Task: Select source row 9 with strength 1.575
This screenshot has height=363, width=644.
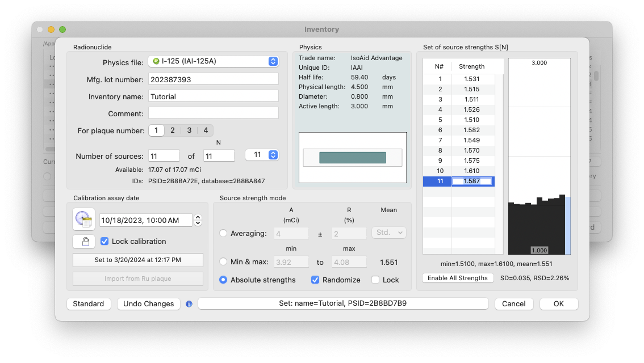Action: click(x=459, y=161)
